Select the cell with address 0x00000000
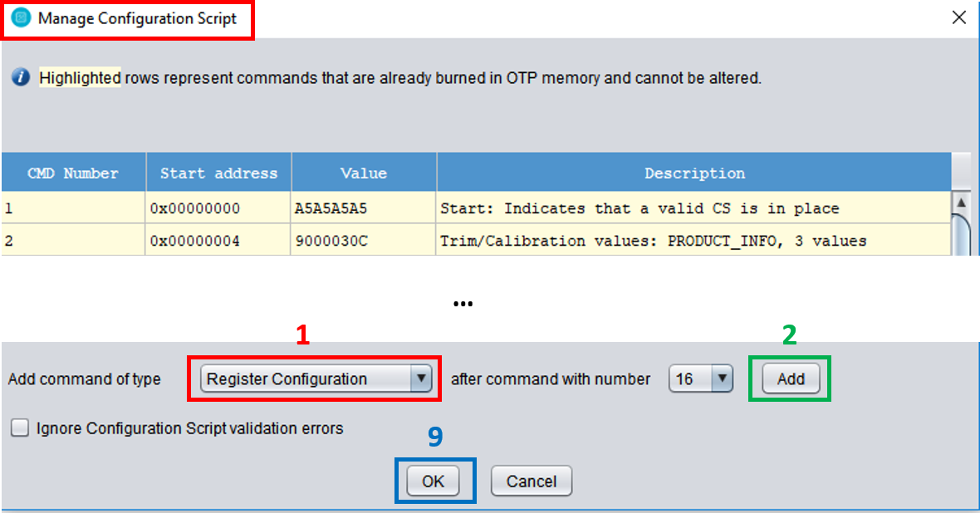Viewport: 980px width, 513px height. coord(218,208)
